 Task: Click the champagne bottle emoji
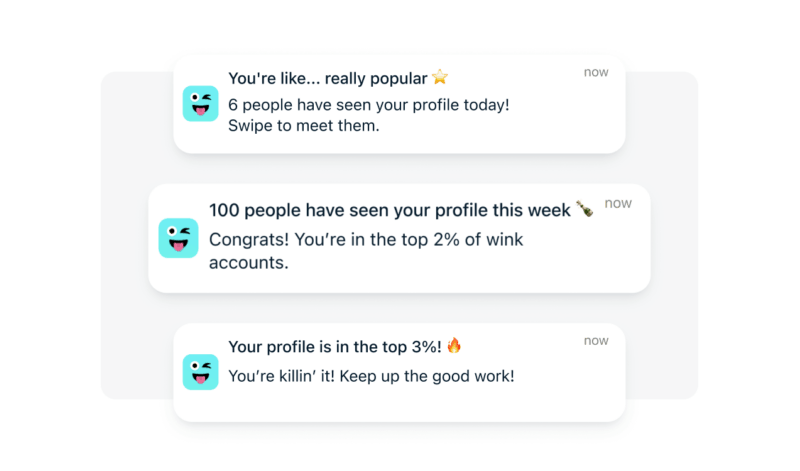(x=584, y=209)
